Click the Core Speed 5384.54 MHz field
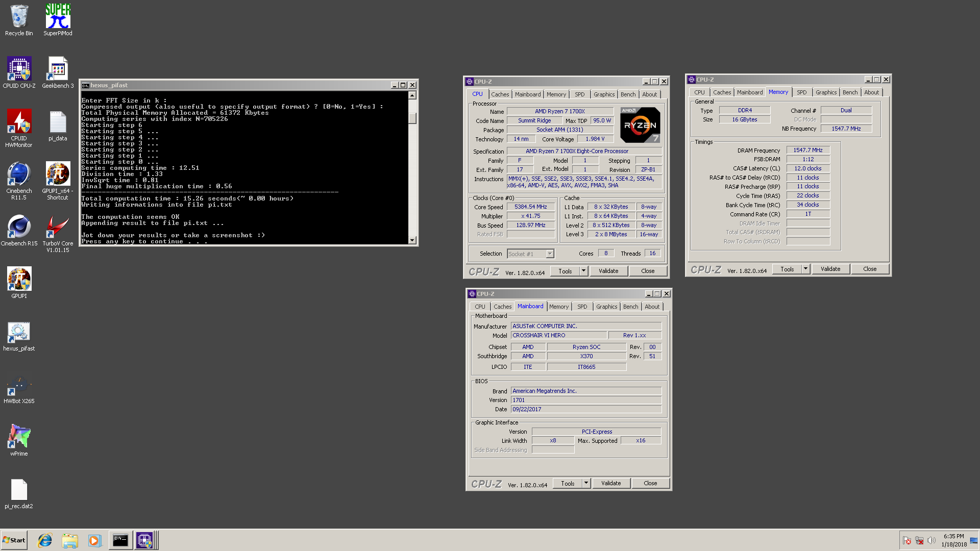Image resolution: width=980 pixels, height=551 pixels. point(531,207)
